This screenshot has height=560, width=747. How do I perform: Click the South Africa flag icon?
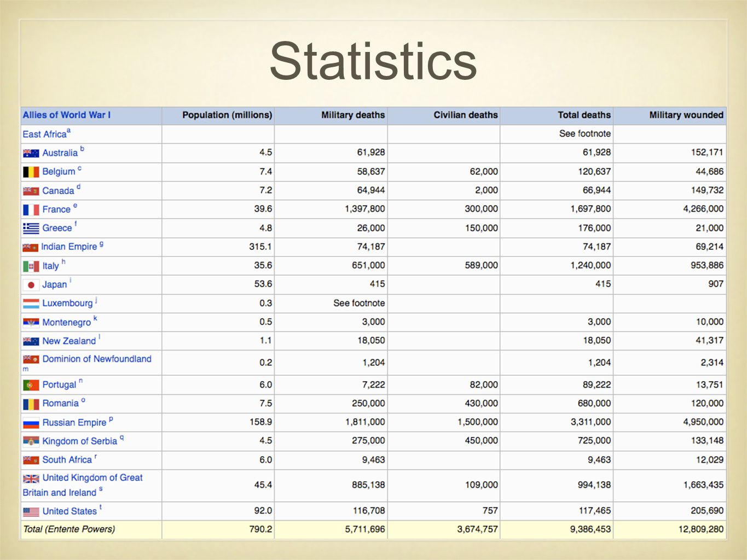31,460
